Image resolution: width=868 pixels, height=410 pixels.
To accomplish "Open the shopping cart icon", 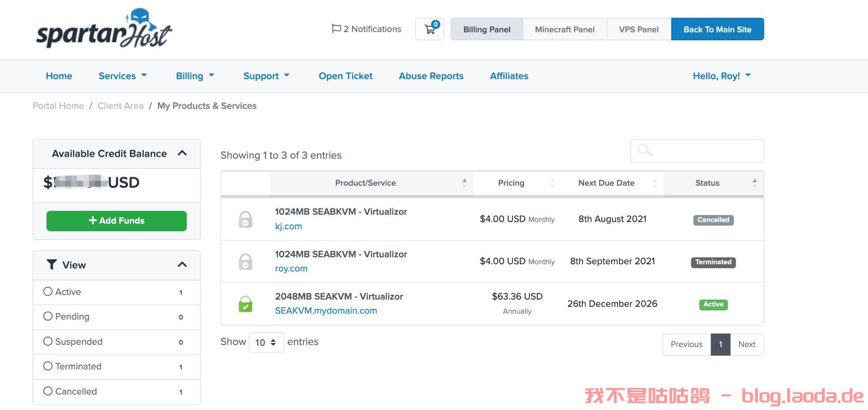I will (x=429, y=29).
